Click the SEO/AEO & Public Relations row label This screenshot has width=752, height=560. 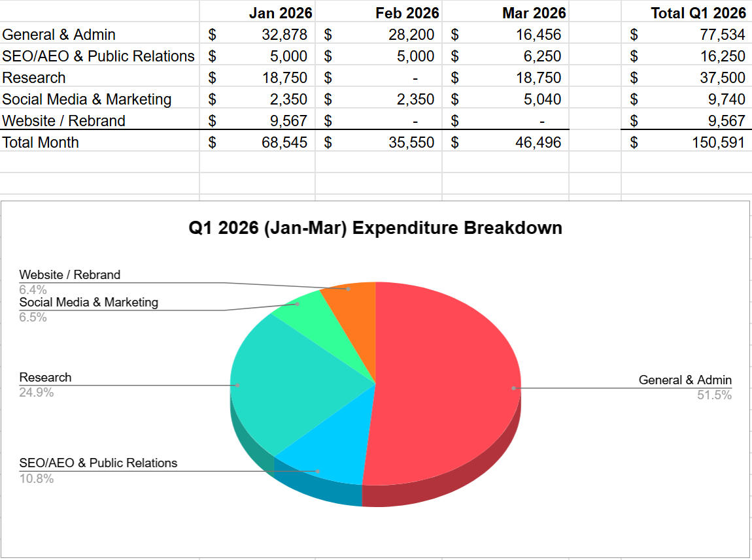point(98,56)
